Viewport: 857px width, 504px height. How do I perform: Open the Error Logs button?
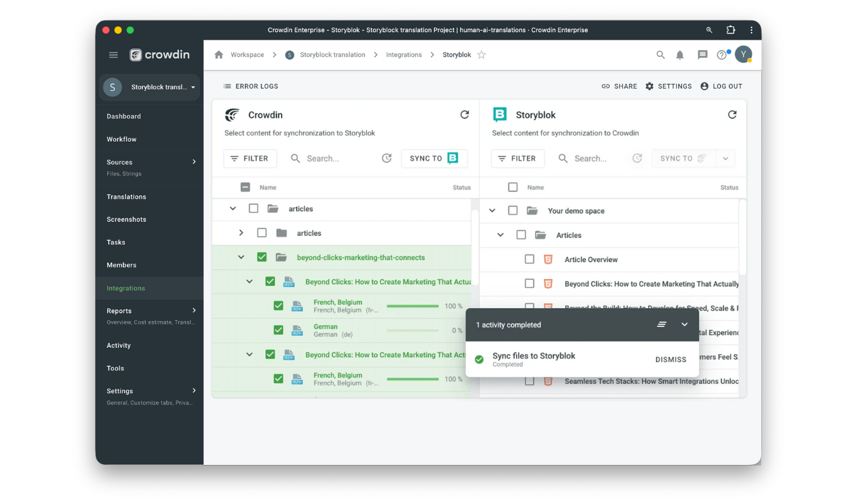click(x=251, y=86)
